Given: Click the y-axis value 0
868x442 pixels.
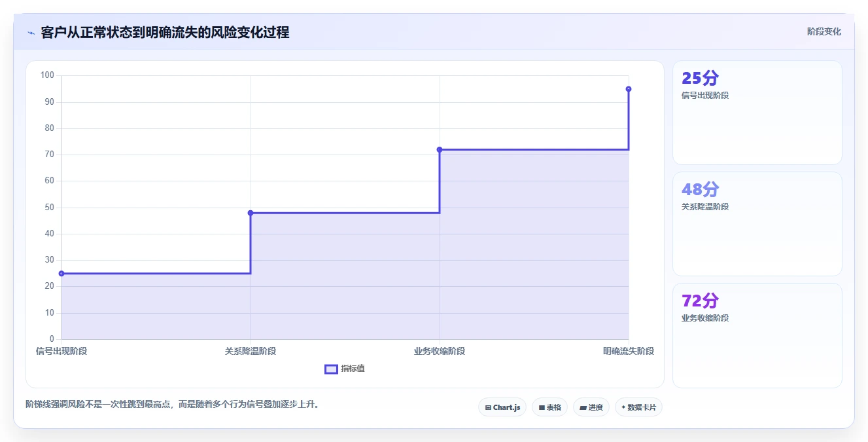Looking at the screenshot, I should click(52, 339).
